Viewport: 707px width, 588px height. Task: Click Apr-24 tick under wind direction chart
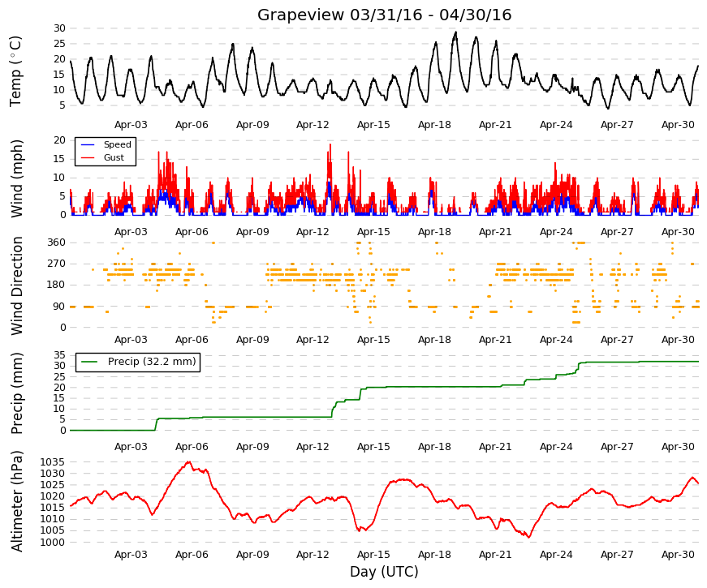click(556, 340)
